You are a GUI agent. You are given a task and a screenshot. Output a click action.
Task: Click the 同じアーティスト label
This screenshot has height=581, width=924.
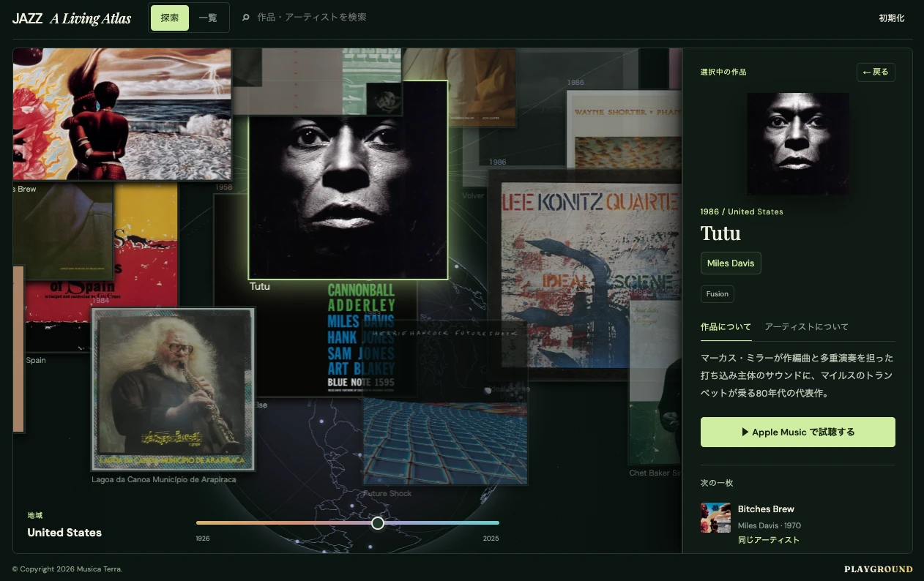[769, 540]
